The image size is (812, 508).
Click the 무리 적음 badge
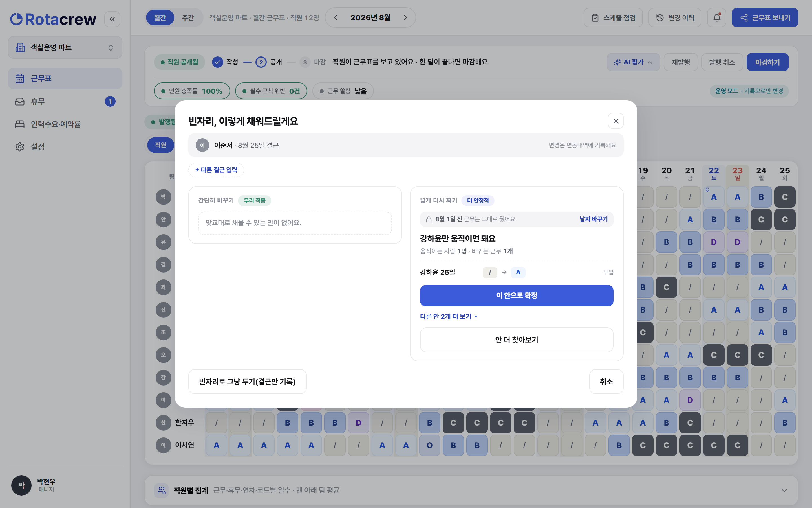(x=254, y=201)
